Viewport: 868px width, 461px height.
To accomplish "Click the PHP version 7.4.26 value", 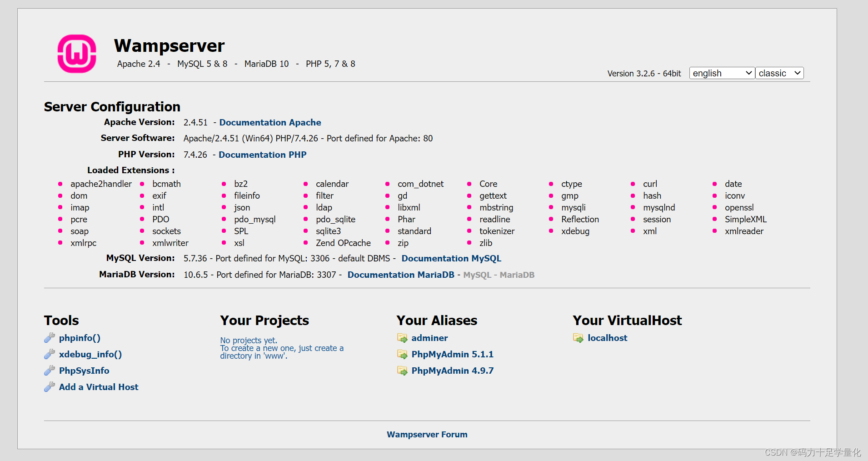I will pyautogui.click(x=195, y=155).
